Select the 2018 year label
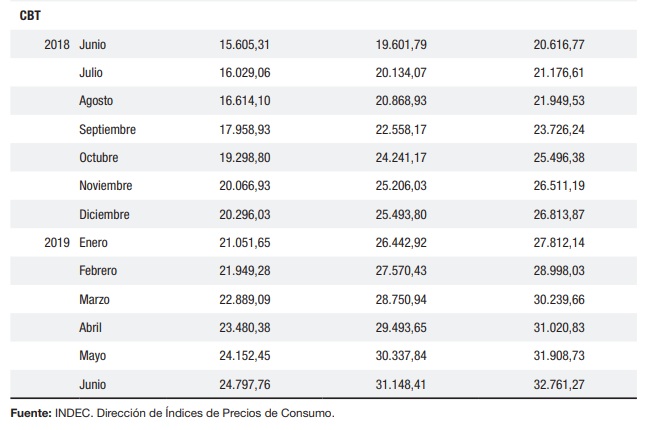The width and height of the screenshot is (665, 430). (57, 45)
